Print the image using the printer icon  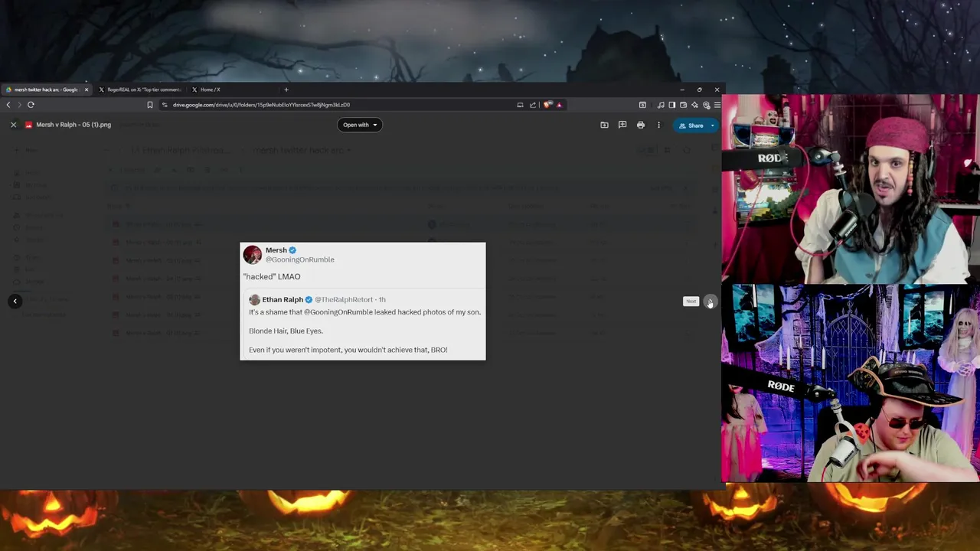coord(641,125)
